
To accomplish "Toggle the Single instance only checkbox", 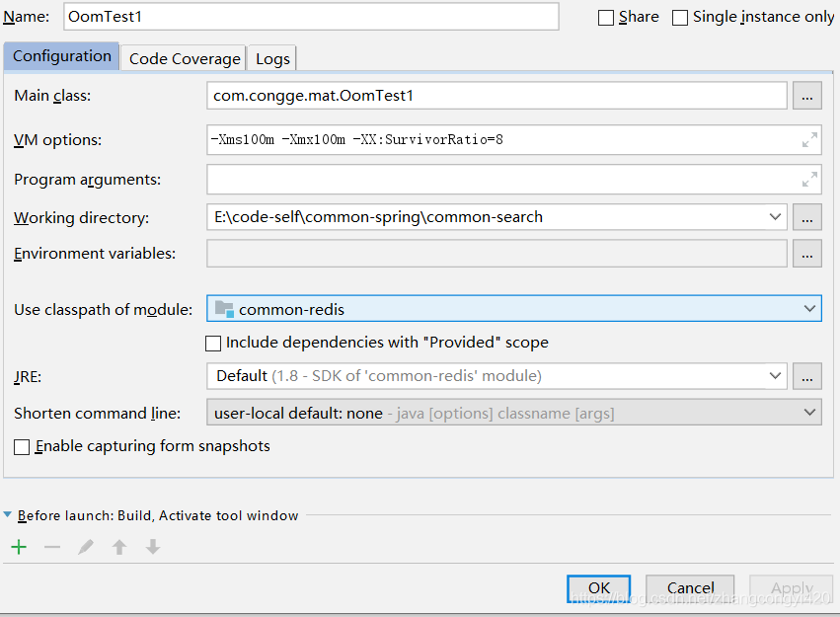I will click(680, 18).
